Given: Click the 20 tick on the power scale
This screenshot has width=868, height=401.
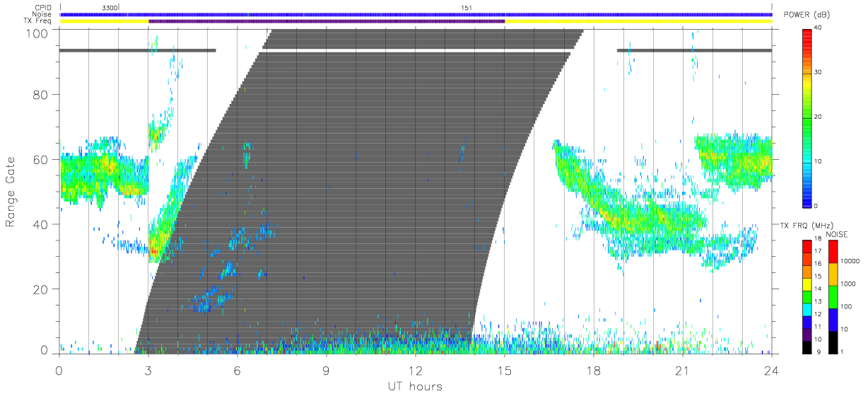Looking at the screenshot, I should [818, 117].
